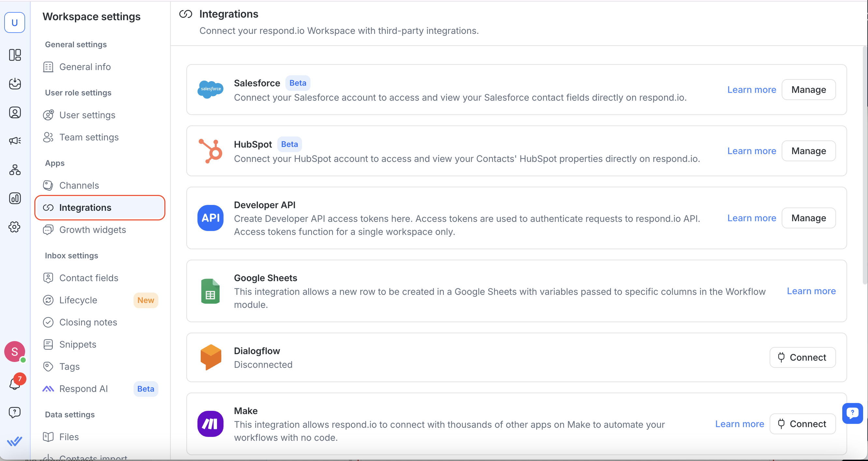Open Respond AI settings item
Viewport: 868px width, 461px height.
click(x=83, y=389)
